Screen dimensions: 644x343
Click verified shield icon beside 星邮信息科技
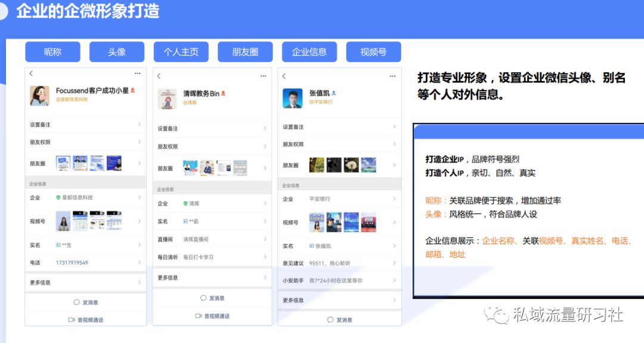58,197
